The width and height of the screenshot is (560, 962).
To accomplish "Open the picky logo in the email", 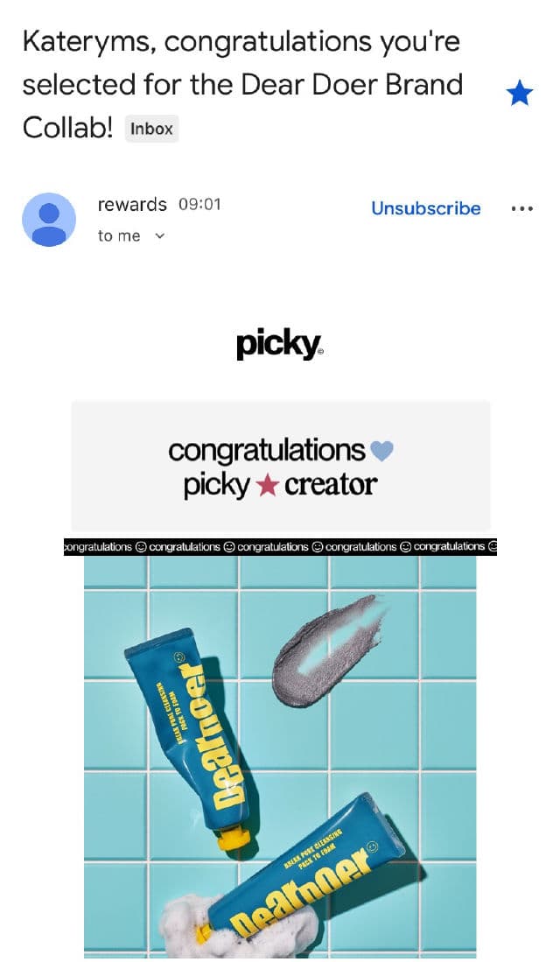I will click(x=280, y=346).
